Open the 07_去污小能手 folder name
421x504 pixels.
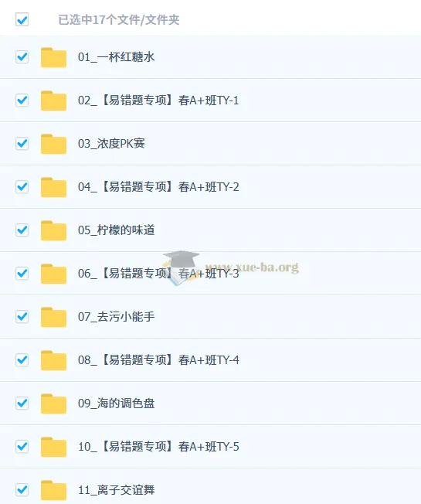116,317
